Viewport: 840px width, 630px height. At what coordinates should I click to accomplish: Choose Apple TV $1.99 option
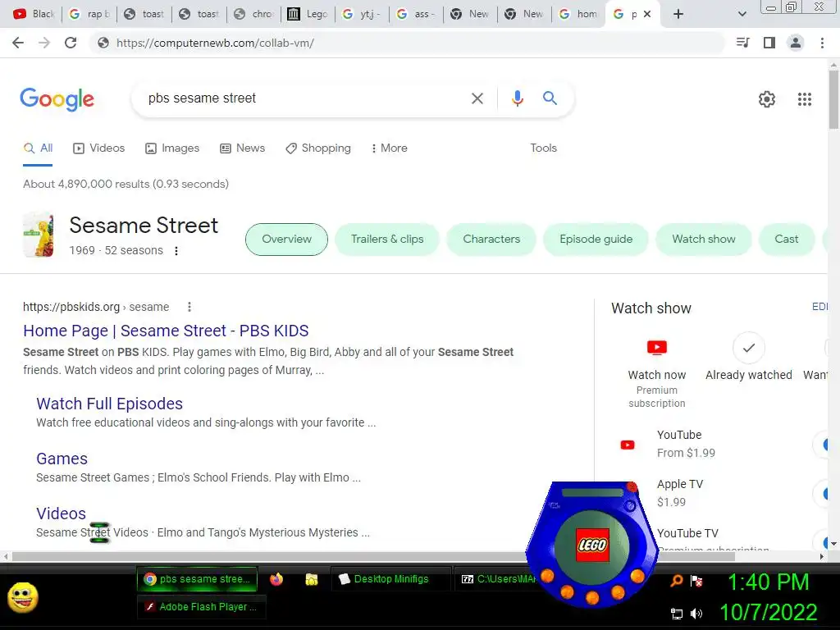[679, 493]
